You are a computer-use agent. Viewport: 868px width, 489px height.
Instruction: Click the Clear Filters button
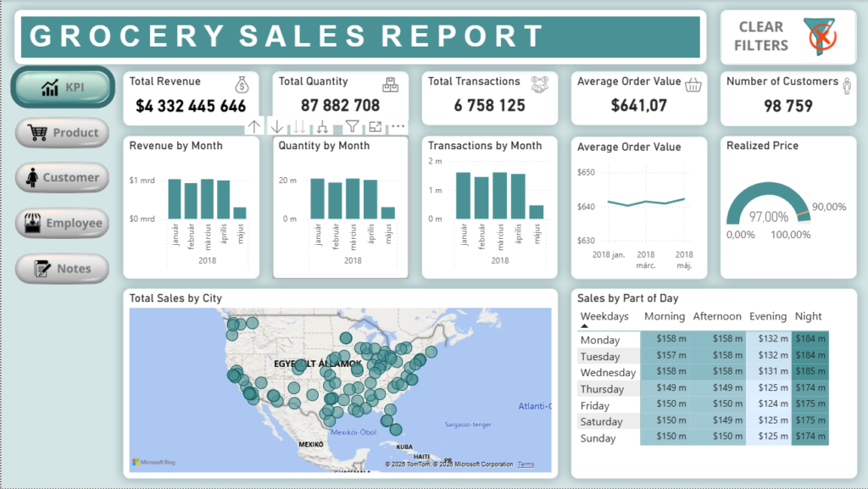point(786,37)
